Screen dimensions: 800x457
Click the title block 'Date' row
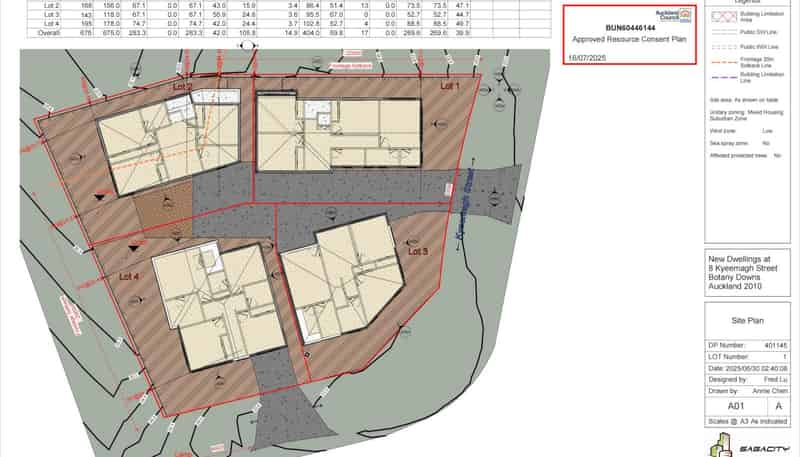coord(747,368)
